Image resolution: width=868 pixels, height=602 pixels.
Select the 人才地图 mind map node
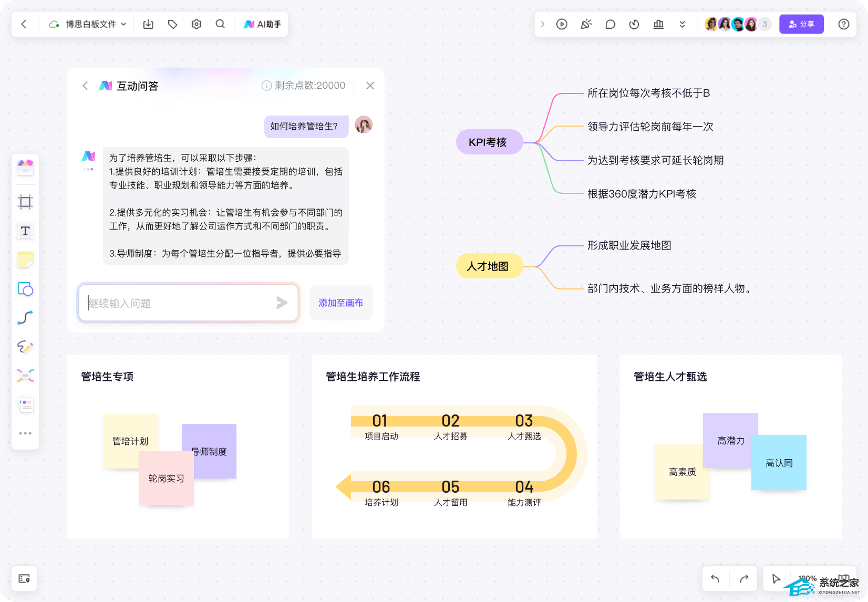pyautogui.click(x=489, y=266)
